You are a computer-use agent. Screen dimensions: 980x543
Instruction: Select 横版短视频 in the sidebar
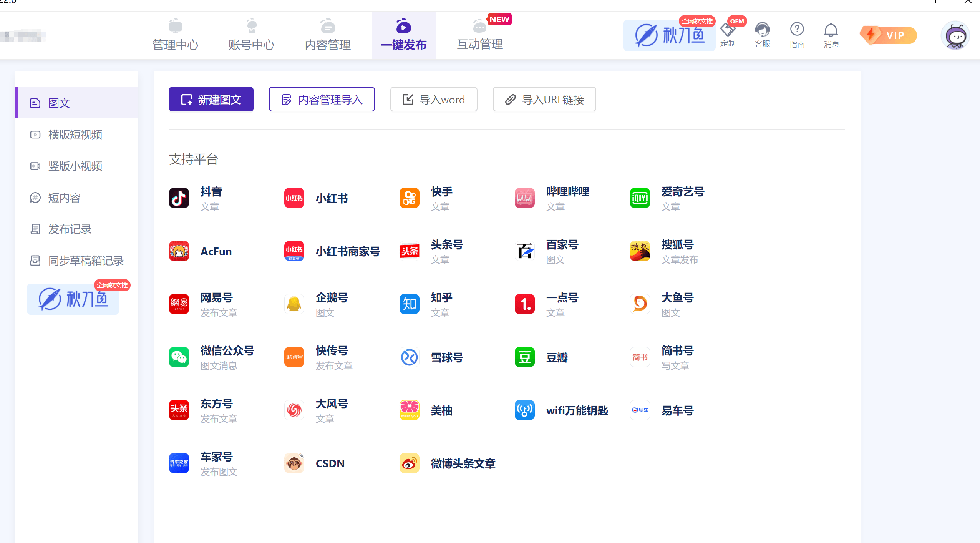click(77, 135)
